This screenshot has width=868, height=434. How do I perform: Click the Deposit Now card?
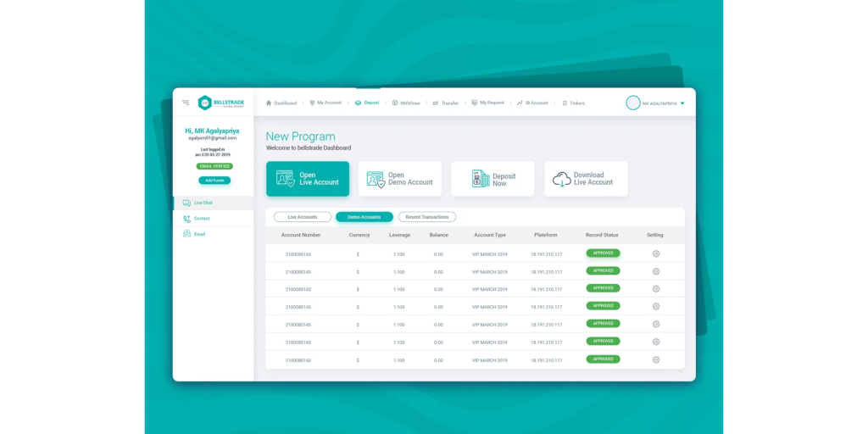[x=492, y=179]
